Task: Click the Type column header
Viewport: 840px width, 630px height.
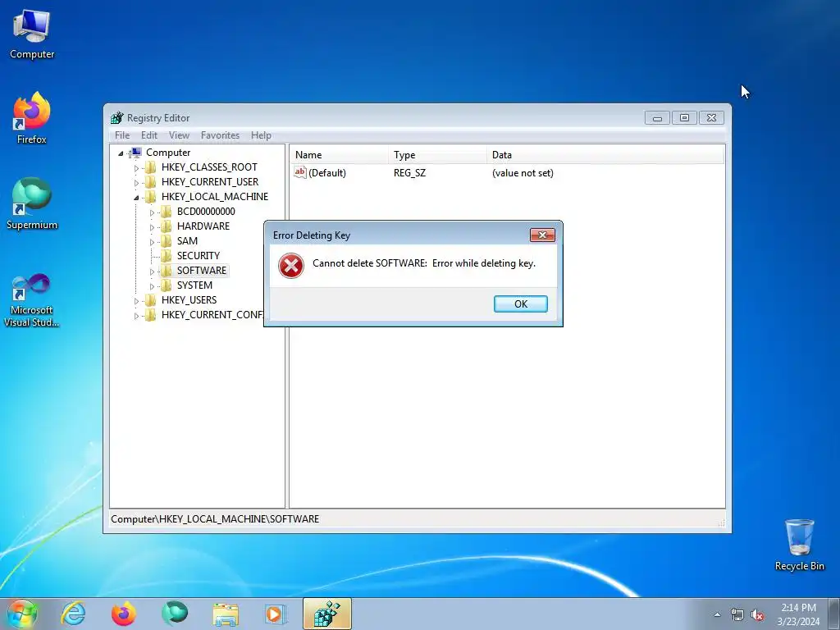Action: tap(438, 155)
